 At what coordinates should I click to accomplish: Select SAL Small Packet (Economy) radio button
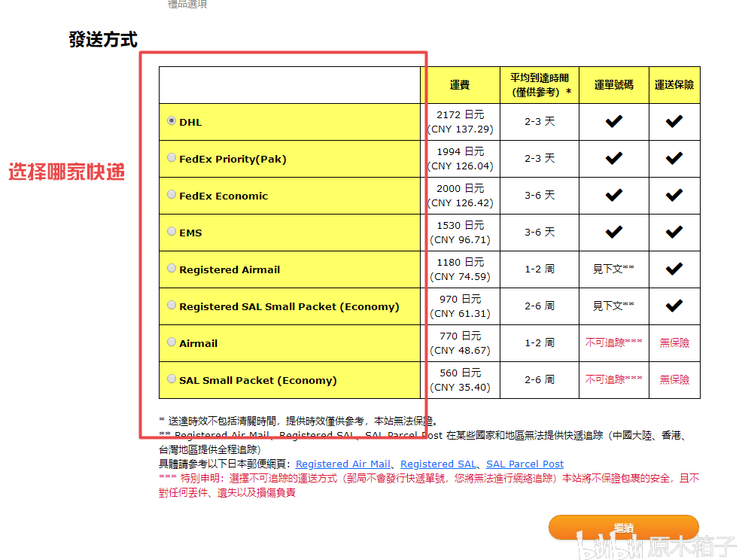coord(172,379)
